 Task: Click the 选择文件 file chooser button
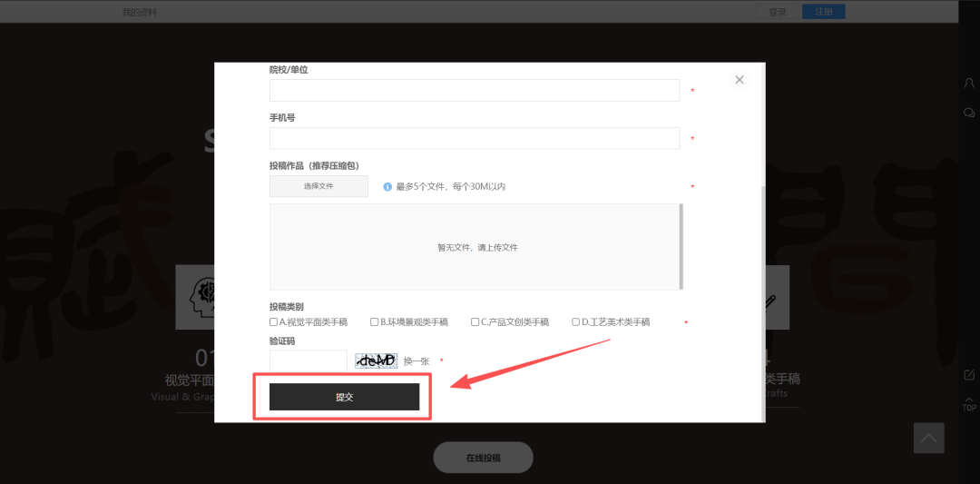click(318, 186)
